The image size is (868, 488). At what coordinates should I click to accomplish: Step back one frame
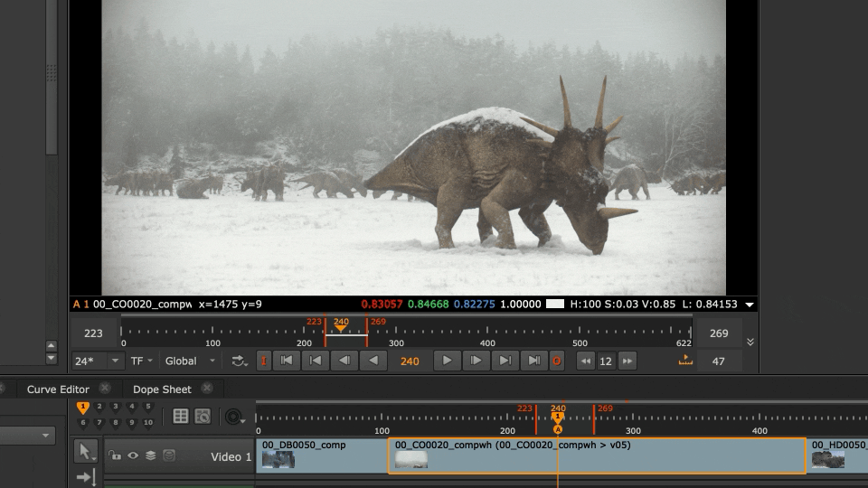[x=344, y=361]
